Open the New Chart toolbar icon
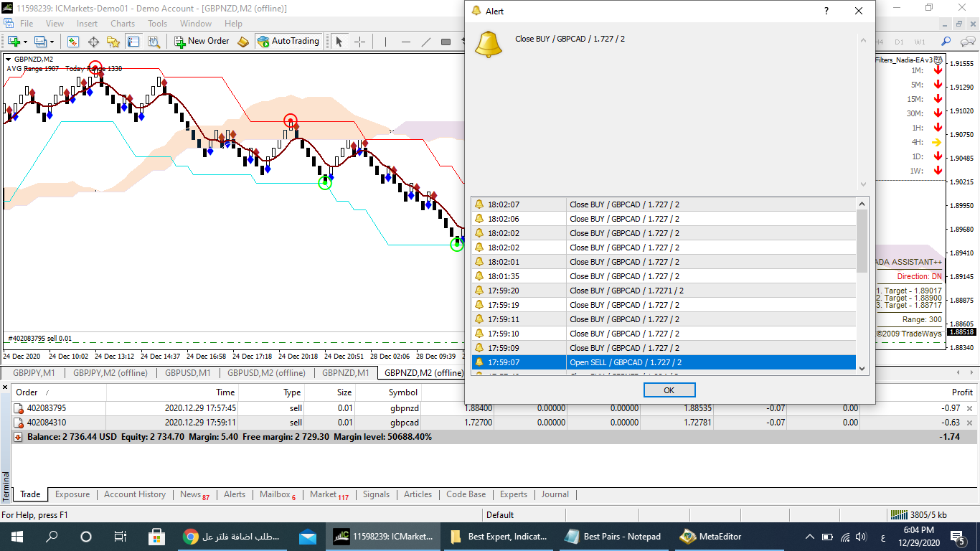Viewport: 980px width, 551px height. [13, 42]
